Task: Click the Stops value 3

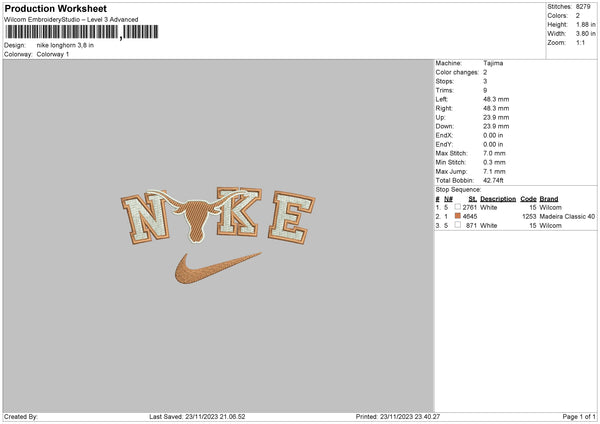Action: 485,81
